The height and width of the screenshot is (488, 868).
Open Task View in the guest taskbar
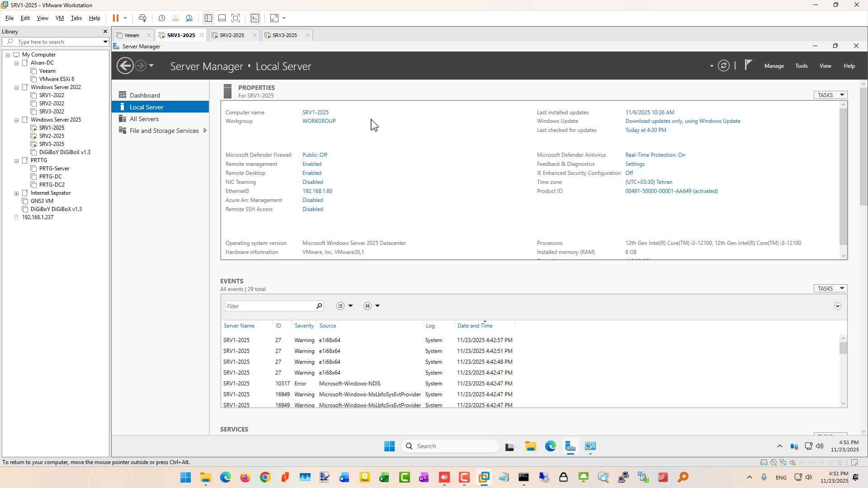(x=510, y=446)
